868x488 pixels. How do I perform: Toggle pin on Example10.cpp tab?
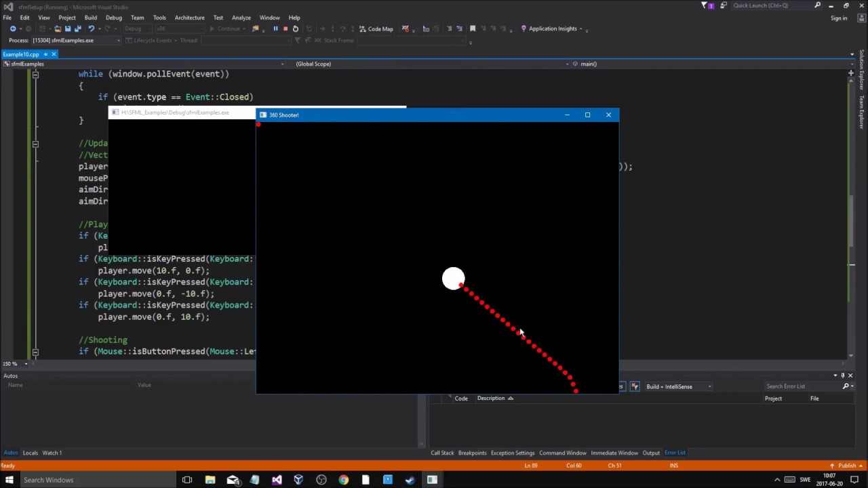tap(45, 54)
